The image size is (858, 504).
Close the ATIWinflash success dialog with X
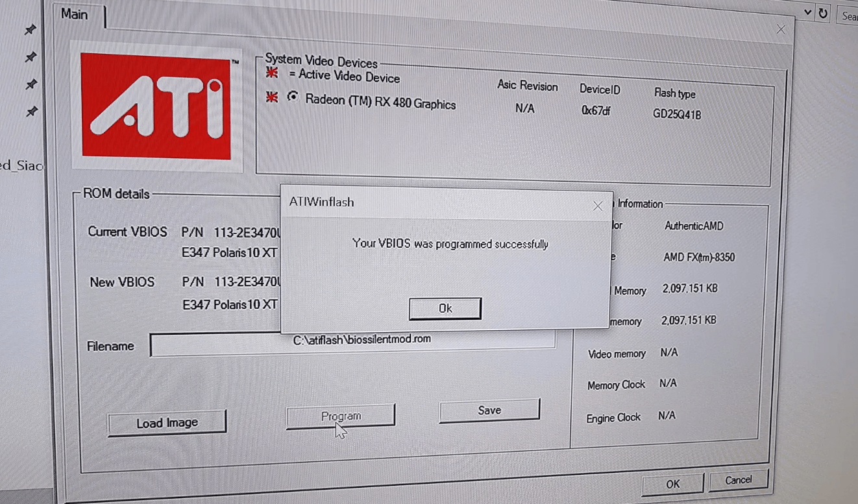tap(598, 206)
